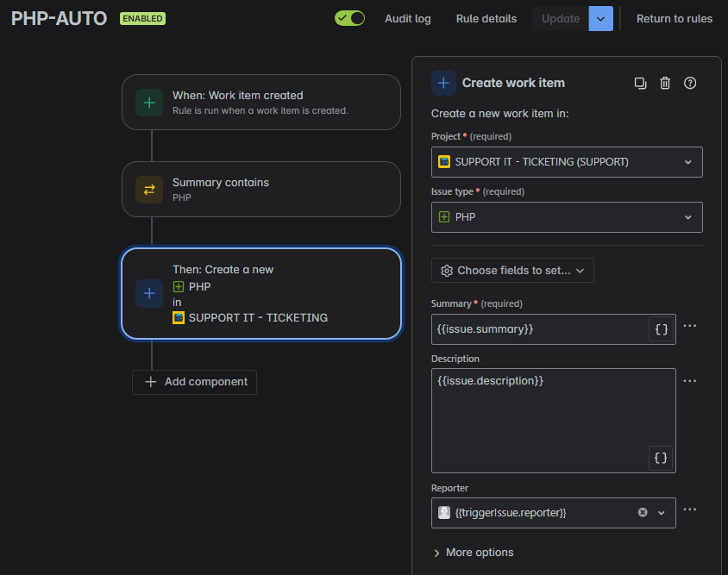Click the project icon in Project field

click(444, 161)
